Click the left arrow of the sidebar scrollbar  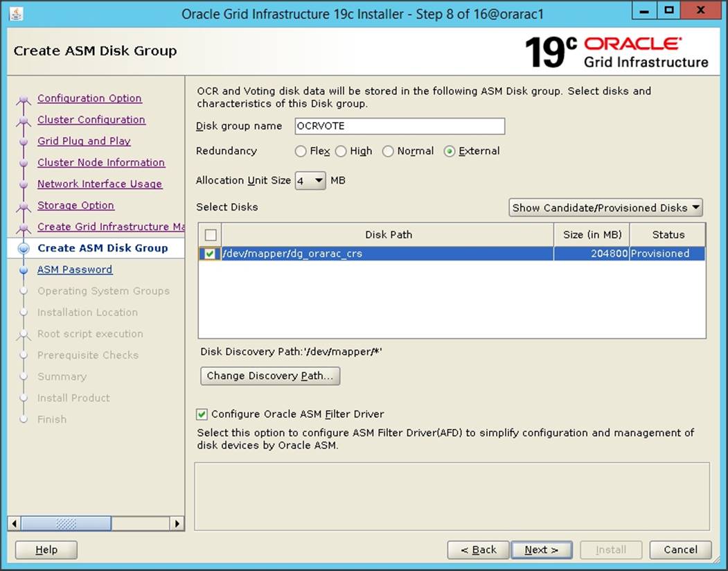(x=15, y=524)
